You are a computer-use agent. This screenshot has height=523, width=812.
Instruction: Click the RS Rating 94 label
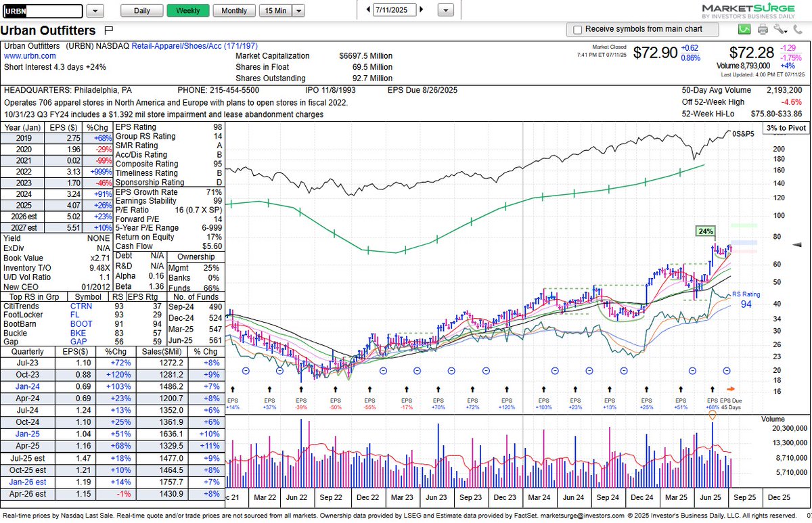[746, 299]
